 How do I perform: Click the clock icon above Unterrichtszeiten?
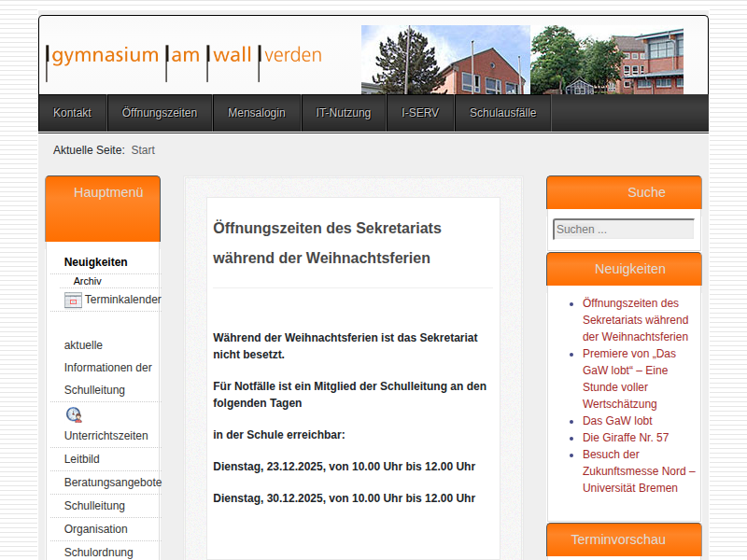(x=74, y=414)
